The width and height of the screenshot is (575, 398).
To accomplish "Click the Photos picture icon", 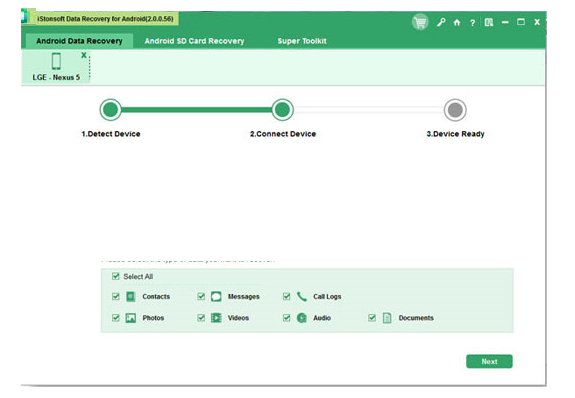I will pyautogui.click(x=131, y=318).
